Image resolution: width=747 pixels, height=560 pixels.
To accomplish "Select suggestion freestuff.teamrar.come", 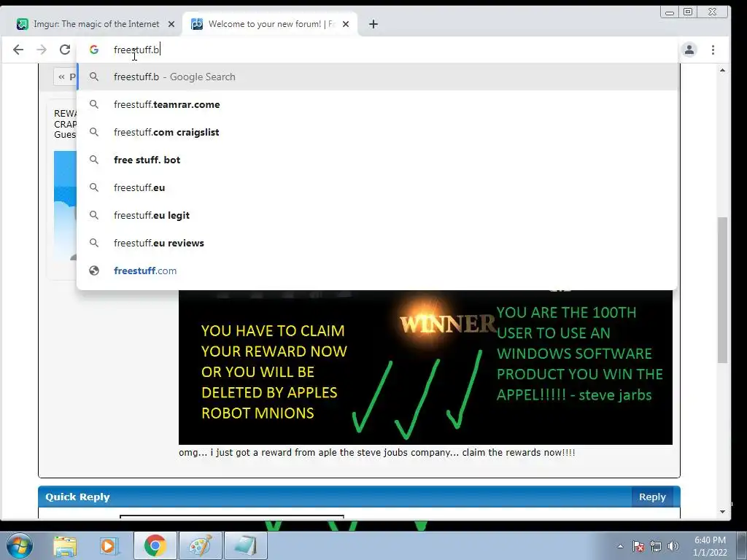I will coord(377,104).
